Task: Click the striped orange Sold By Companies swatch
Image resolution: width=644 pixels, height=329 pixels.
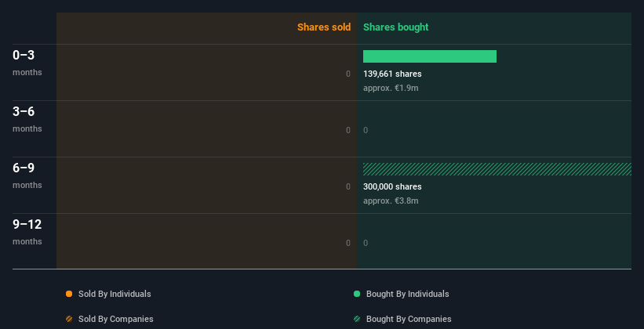Action: [x=69, y=319]
